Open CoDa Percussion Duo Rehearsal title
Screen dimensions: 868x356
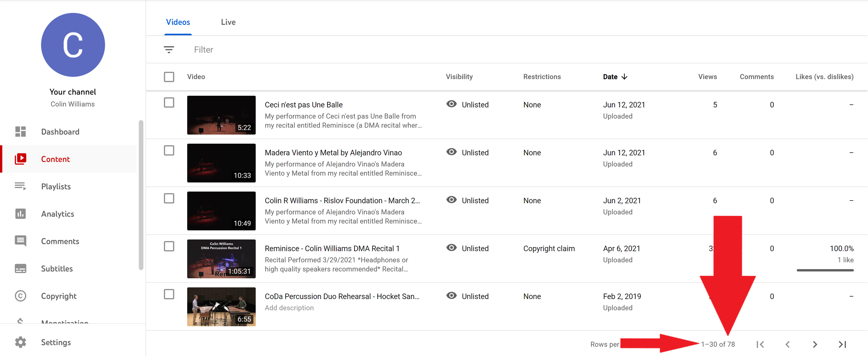click(342, 296)
